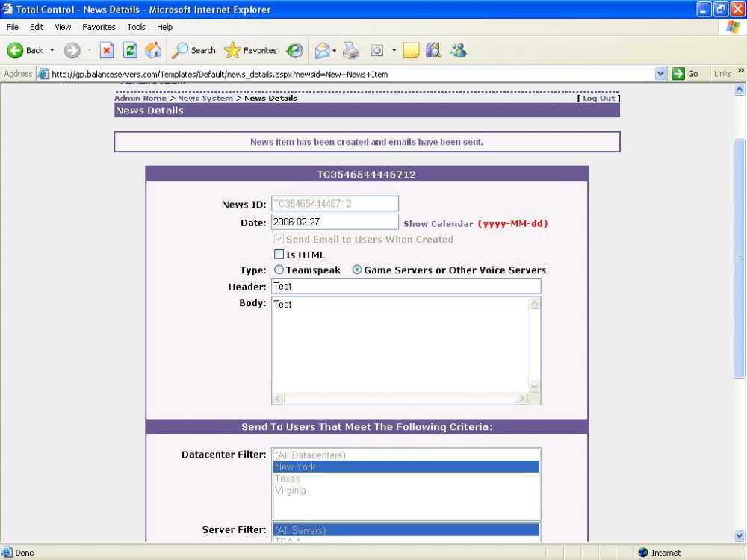Open the Search pane
This screenshot has width=747, height=560.
[193, 50]
